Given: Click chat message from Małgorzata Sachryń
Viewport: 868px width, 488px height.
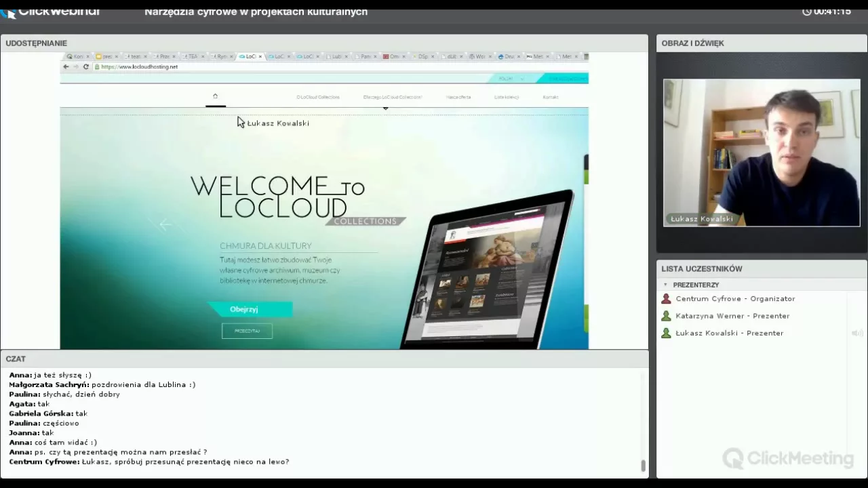Looking at the screenshot, I should (x=102, y=384).
